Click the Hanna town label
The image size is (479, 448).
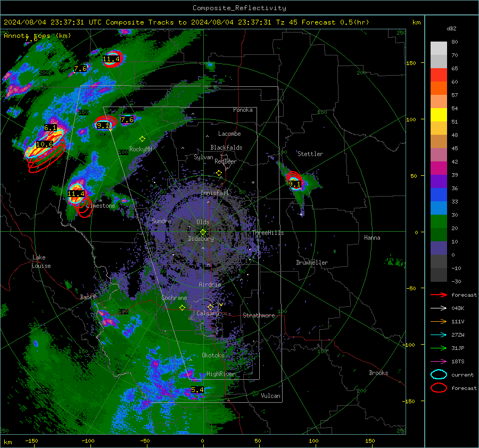coord(372,238)
